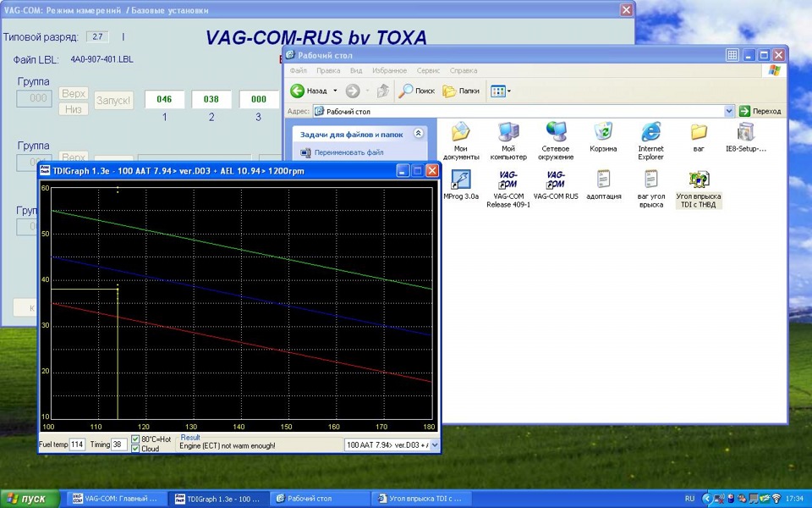Click the Up folder icon in Explorer
This screenshot has width=812, height=508.
(x=382, y=91)
